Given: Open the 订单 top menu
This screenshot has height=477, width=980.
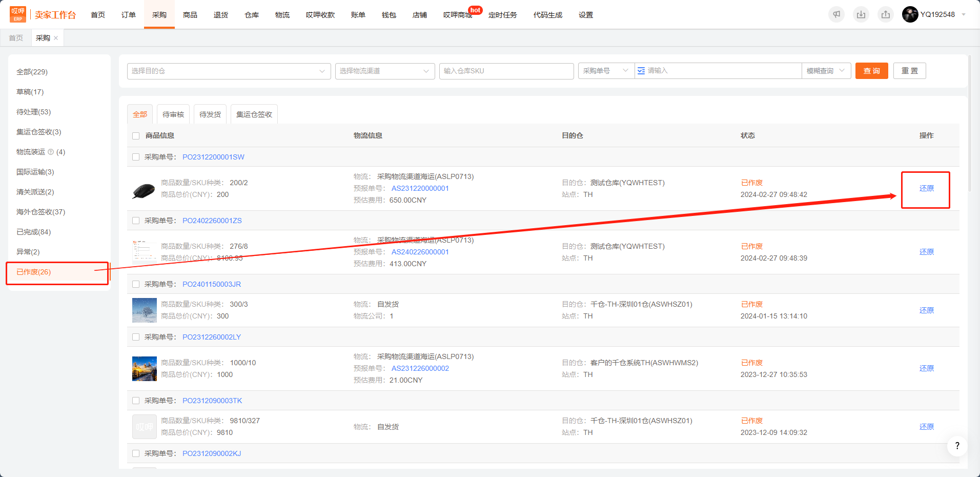Looking at the screenshot, I should pyautogui.click(x=129, y=15).
